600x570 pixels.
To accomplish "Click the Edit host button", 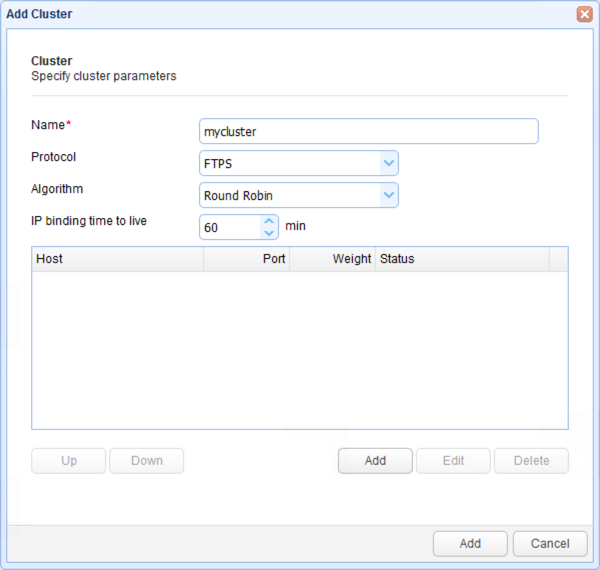I will point(453,461).
